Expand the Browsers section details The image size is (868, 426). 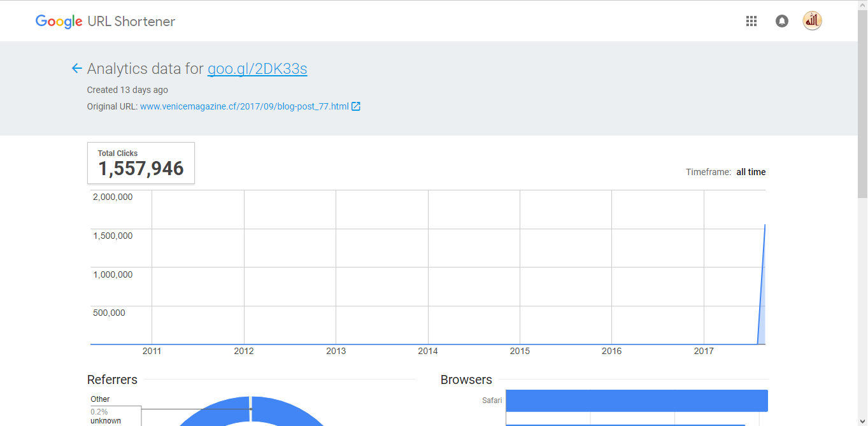466,380
